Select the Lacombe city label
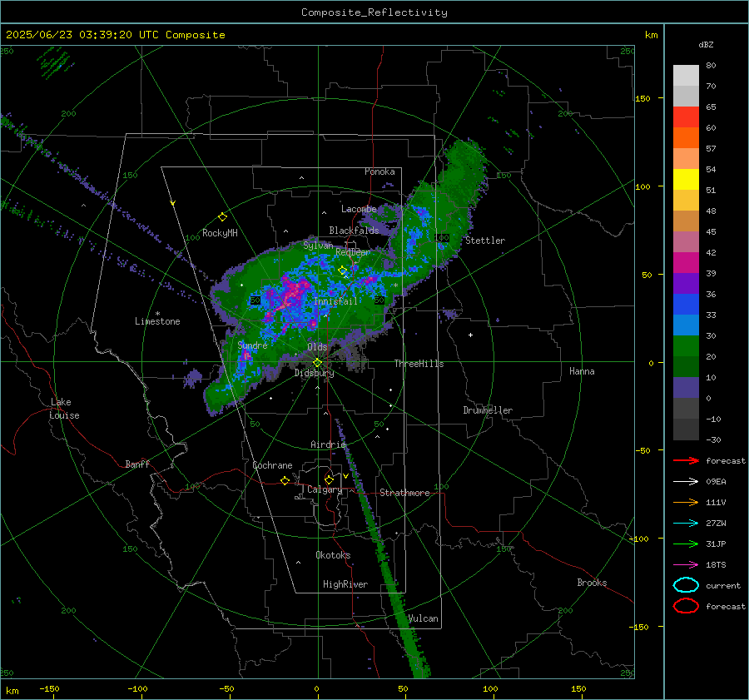This screenshot has height=700, width=749. coord(359,209)
